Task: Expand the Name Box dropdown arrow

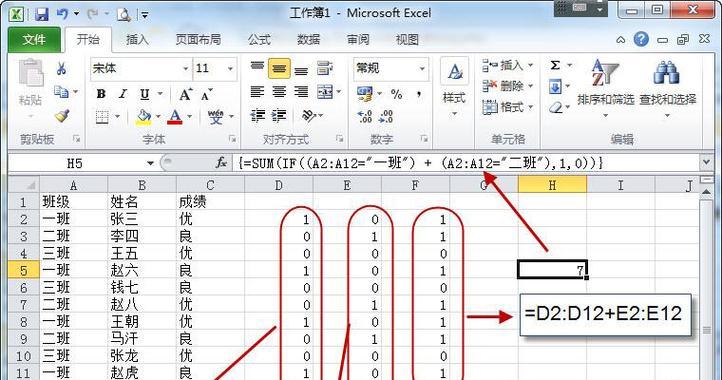Action: tap(150, 163)
